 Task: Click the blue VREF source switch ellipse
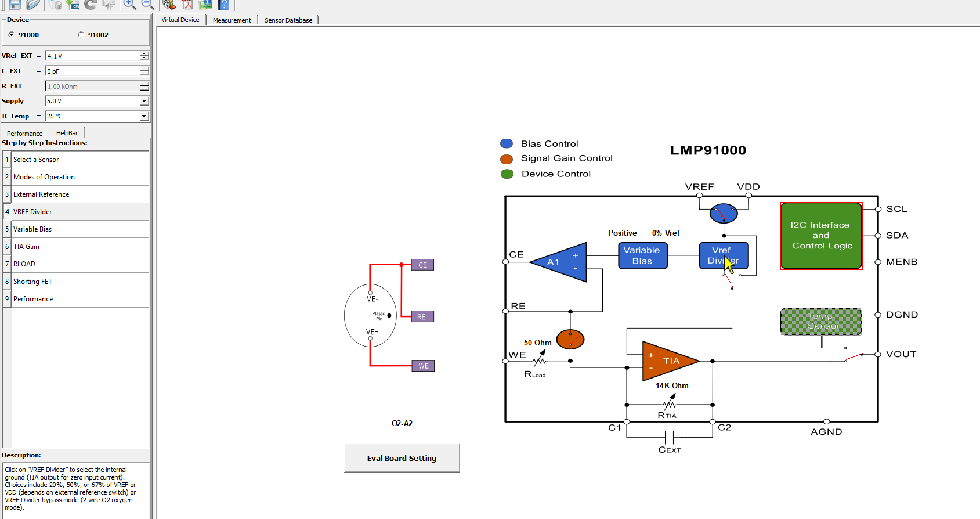[x=724, y=214]
